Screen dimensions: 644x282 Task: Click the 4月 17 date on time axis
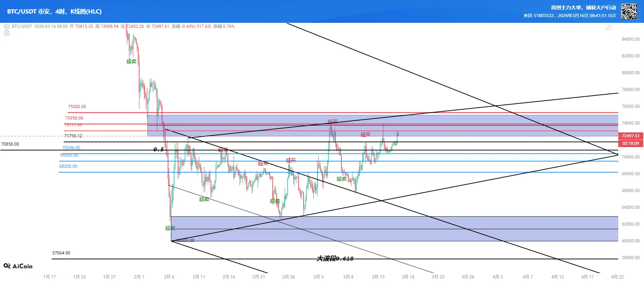click(587, 277)
